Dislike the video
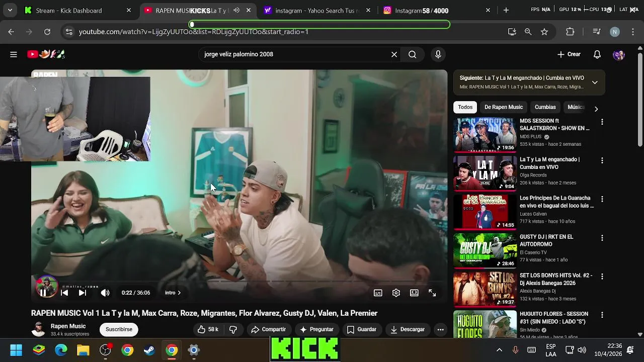 pyautogui.click(x=233, y=329)
